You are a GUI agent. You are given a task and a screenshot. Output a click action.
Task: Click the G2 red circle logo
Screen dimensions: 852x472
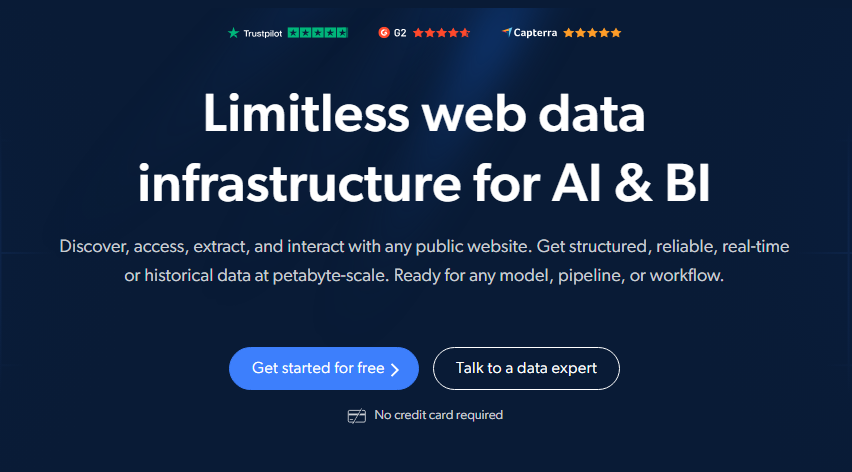pyautogui.click(x=384, y=33)
